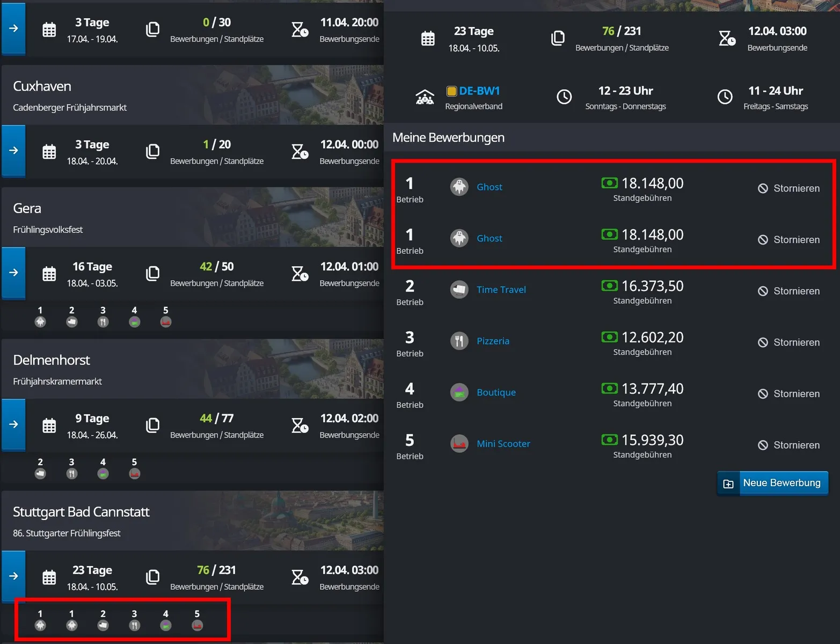The width and height of the screenshot is (840, 644).
Task: Click the Regionalverband group icon
Action: coord(425,97)
